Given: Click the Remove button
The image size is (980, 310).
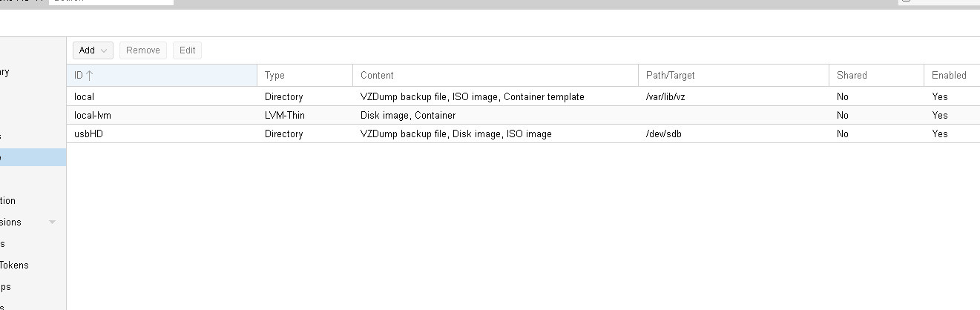Looking at the screenshot, I should [143, 50].
